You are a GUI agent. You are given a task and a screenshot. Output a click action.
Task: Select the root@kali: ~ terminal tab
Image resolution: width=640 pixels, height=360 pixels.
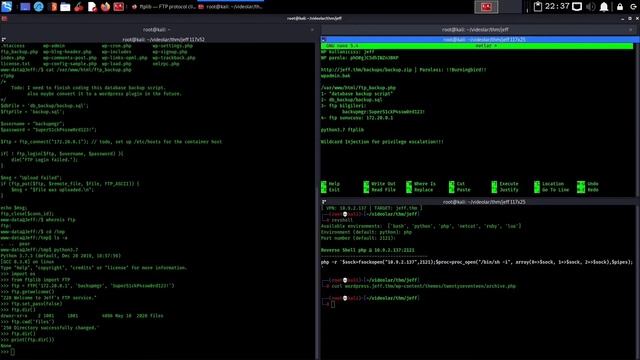pyautogui.click(x=157, y=29)
